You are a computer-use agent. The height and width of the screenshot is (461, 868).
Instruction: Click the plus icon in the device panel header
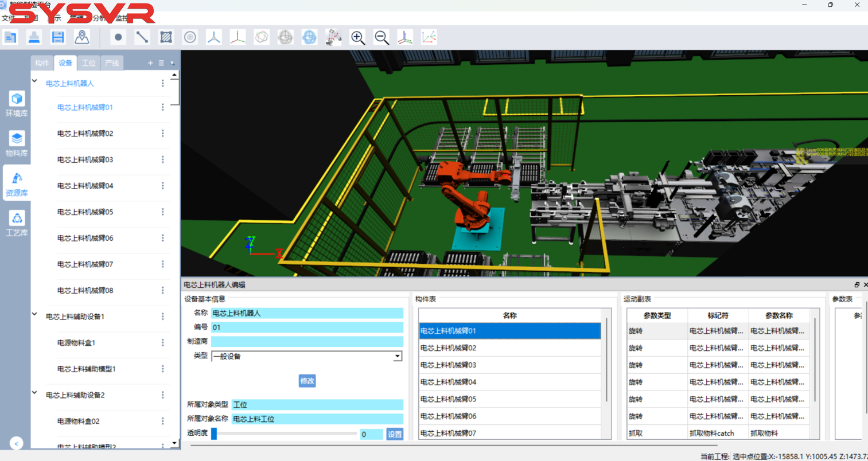pos(150,63)
